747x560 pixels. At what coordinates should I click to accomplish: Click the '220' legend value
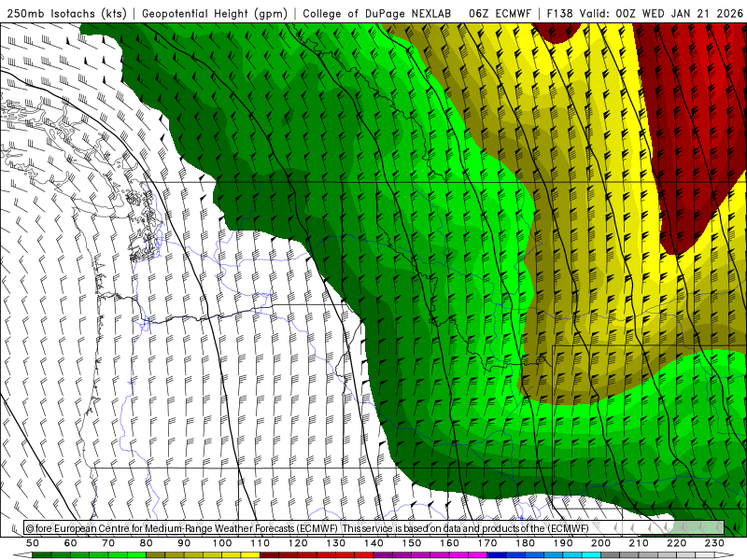676,543
